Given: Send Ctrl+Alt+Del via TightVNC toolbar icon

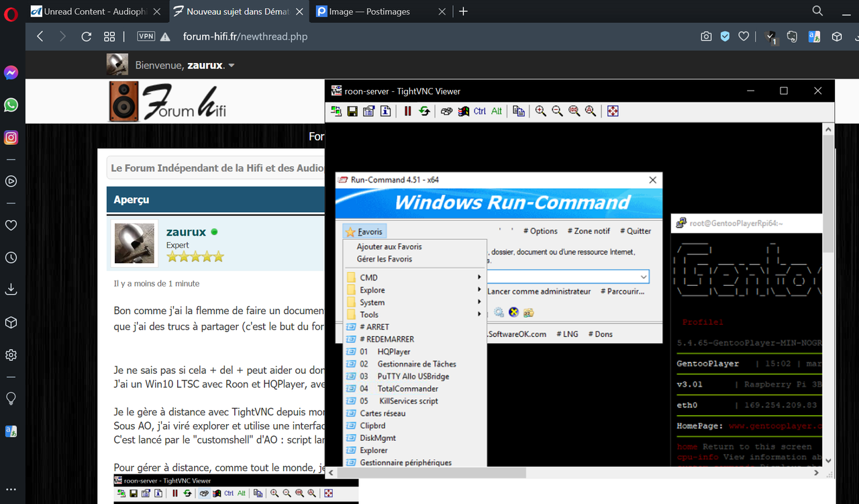Looking at the screenshot, I should [x=446, y=111].
